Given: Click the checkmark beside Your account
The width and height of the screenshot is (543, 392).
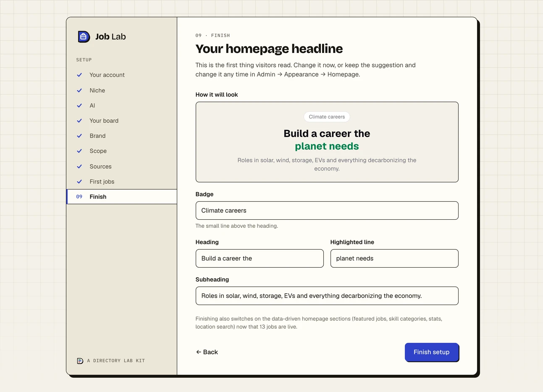Looking at the screenshot, I should point(79,75).
